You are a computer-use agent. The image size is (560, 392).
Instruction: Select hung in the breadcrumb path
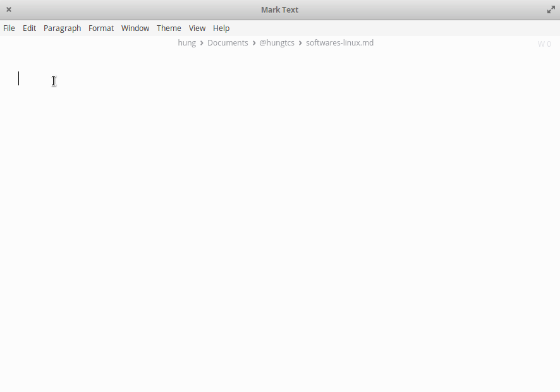click(186, 42)
